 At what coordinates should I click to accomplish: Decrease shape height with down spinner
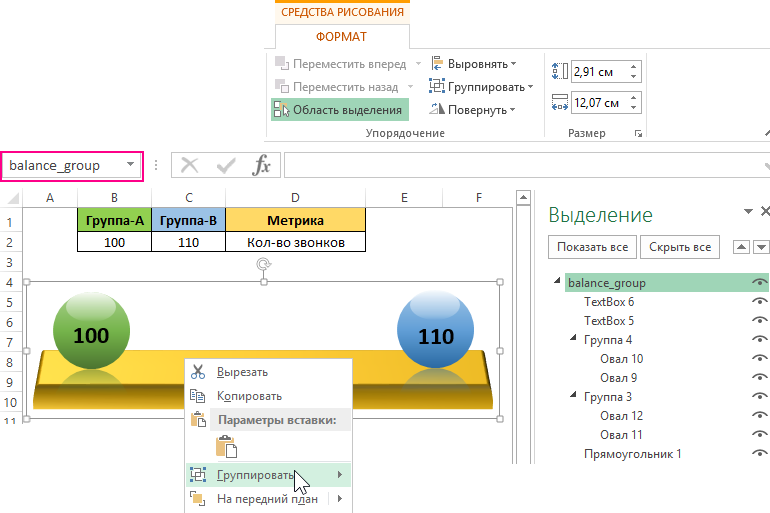633,77
